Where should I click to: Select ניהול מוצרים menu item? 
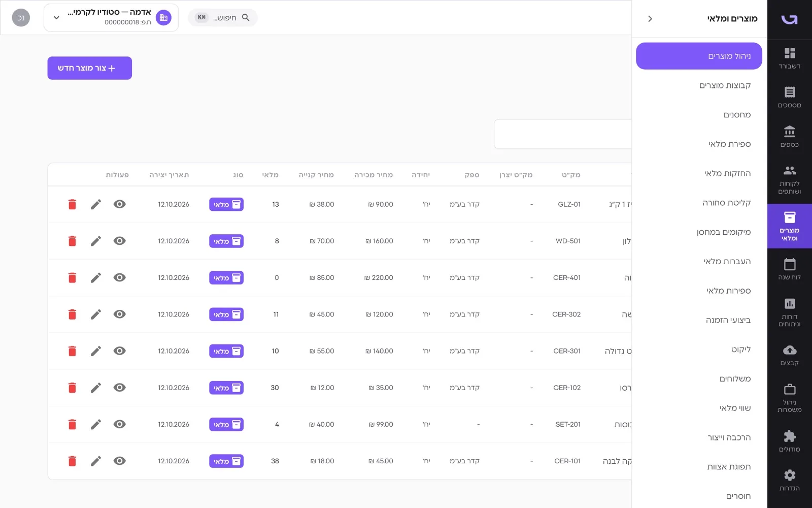[699, 56]
